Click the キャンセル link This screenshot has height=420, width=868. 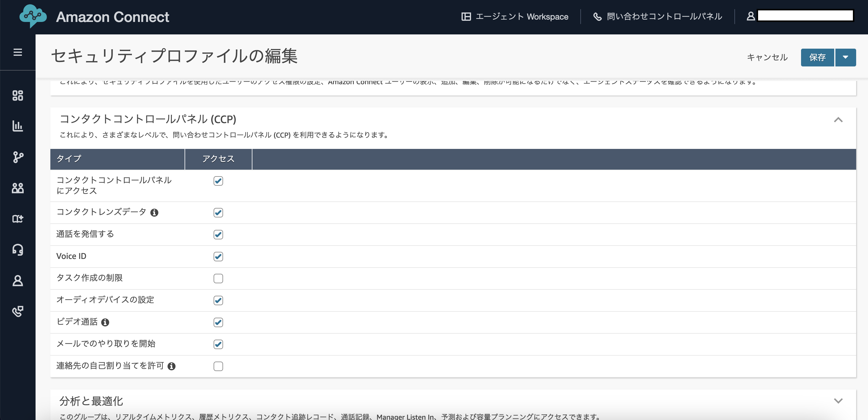767,57
